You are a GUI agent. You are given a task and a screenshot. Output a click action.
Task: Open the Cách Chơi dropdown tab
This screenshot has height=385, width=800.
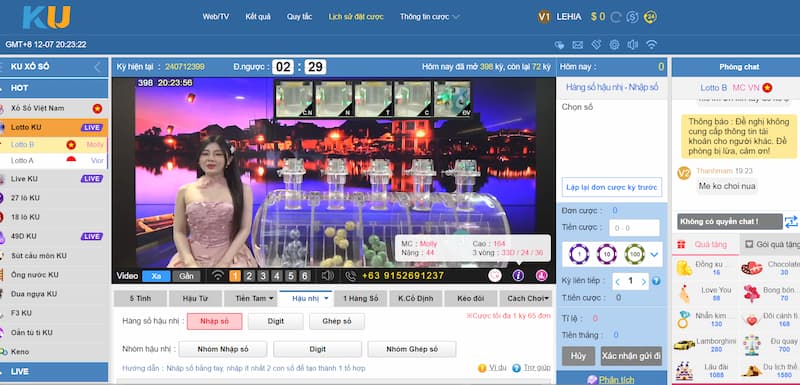point(527,298)
